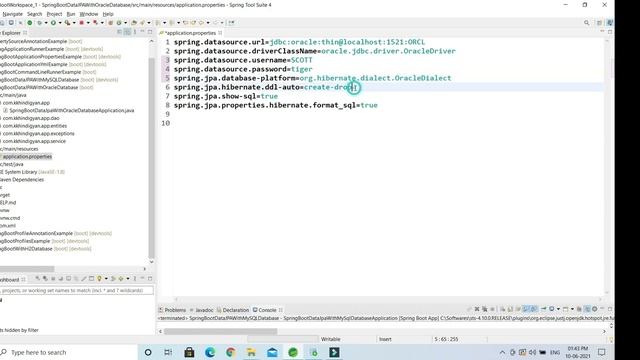Open the Help menu
The height and width of the screenshot is (360, 640).
click(x=108, y=14)
